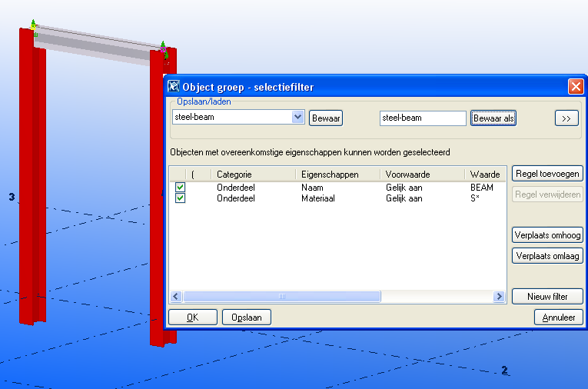The height and width of the screenshot is (389, 588).
Task: Click the Bewaar als button
Action: point(493,118)
